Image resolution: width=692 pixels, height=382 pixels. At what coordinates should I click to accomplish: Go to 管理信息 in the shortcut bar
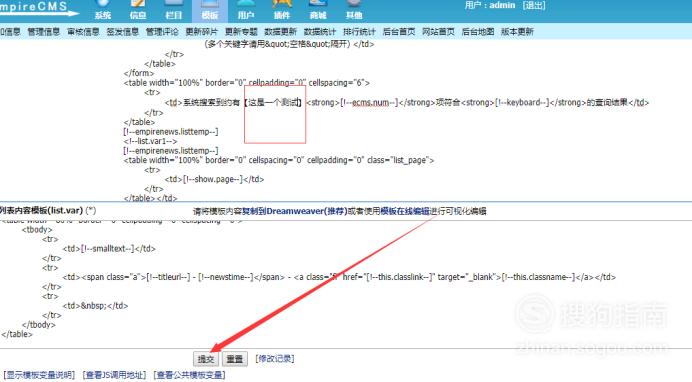pos(44,32)
